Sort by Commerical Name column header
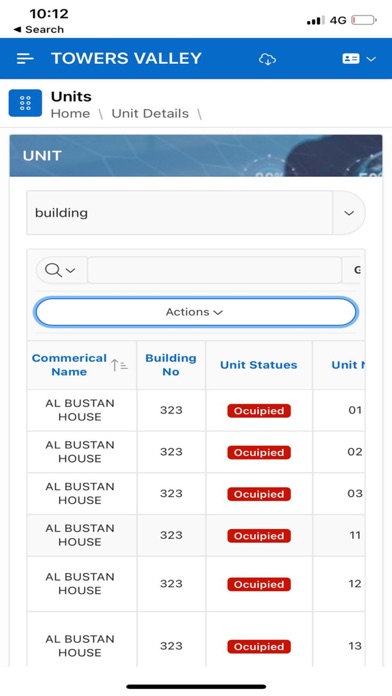 (x=69, y=365)
